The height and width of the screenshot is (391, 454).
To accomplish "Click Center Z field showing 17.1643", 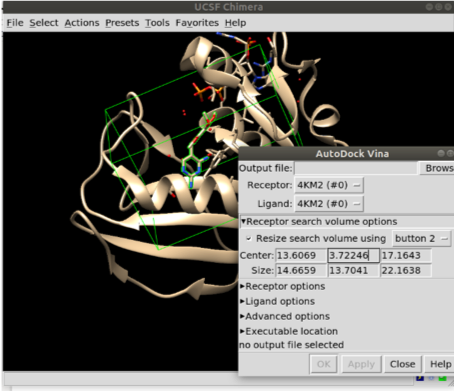I will [406, 256].
